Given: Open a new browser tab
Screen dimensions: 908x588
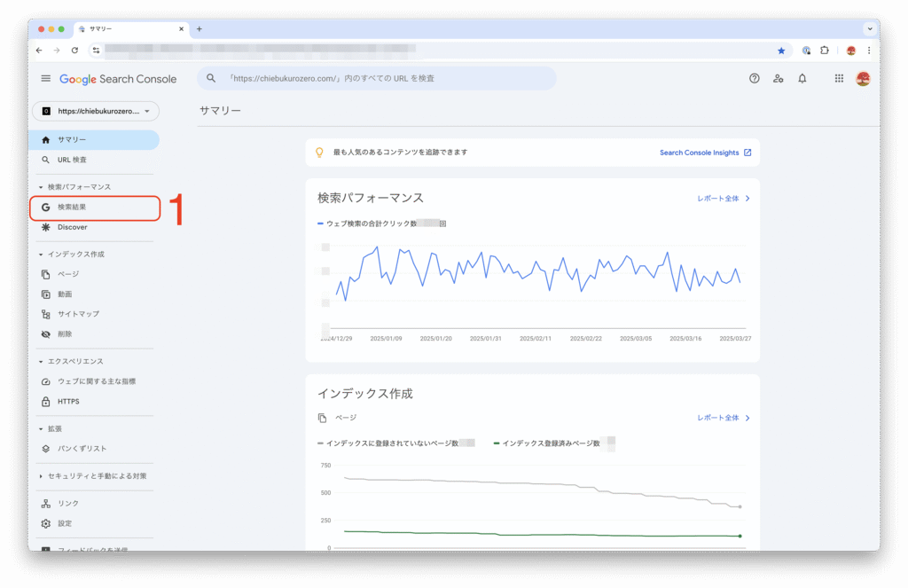Looking at the screenshot, I should pos(200,28).
